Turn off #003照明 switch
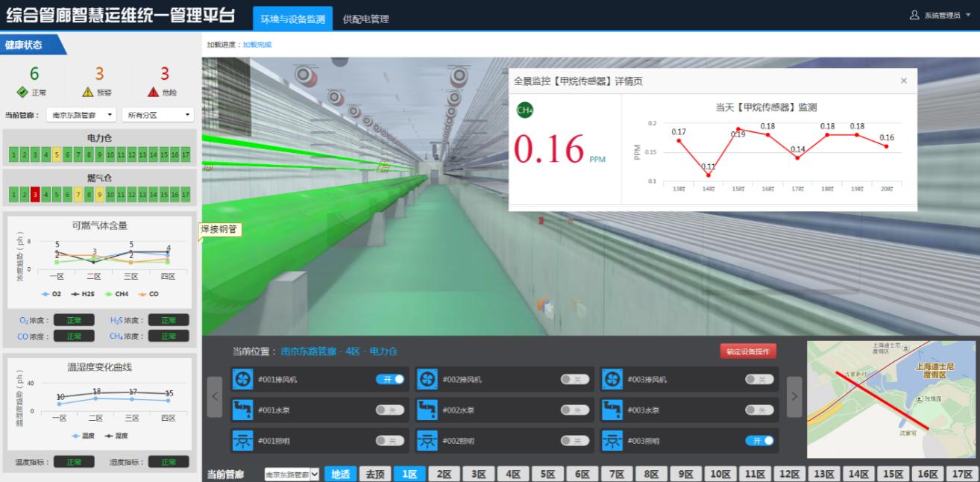 pos(759,440)
